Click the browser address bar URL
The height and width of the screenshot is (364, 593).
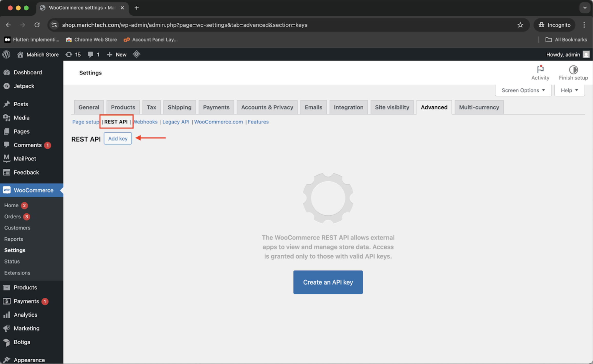pyautogui.click(x=185, y=25)
